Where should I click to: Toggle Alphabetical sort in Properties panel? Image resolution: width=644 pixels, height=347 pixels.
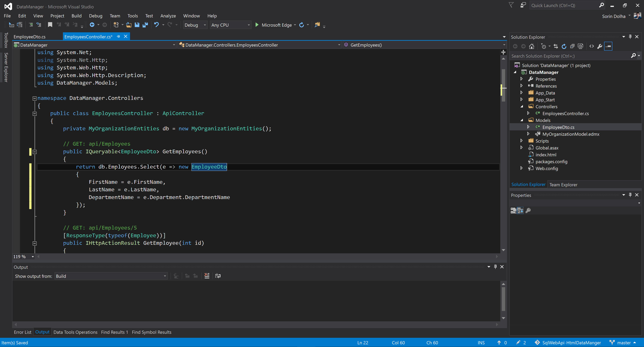[520, 210]
